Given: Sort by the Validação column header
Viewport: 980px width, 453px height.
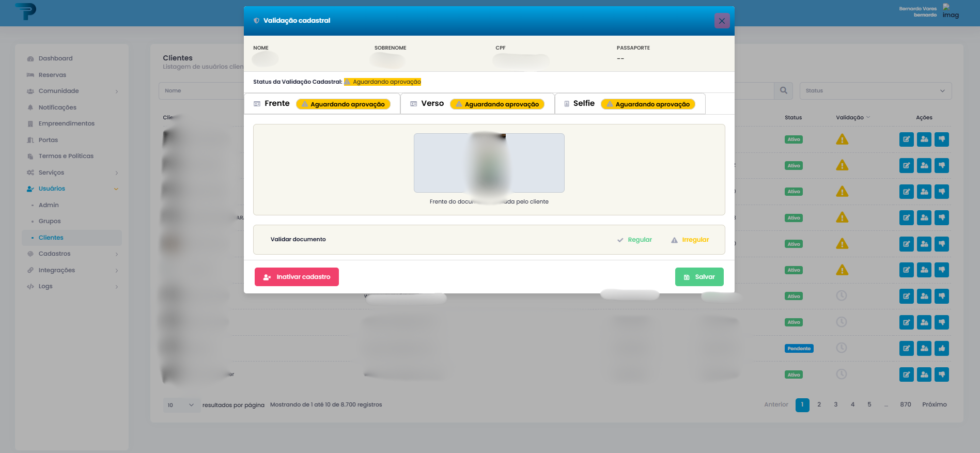Looking at the screenshot, I should pyautogui.click(x=853, y=117).
